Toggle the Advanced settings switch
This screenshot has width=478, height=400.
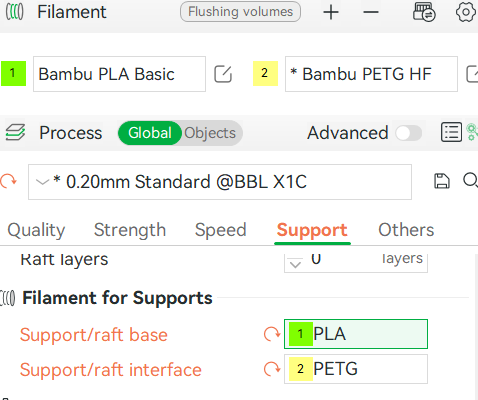408,133
